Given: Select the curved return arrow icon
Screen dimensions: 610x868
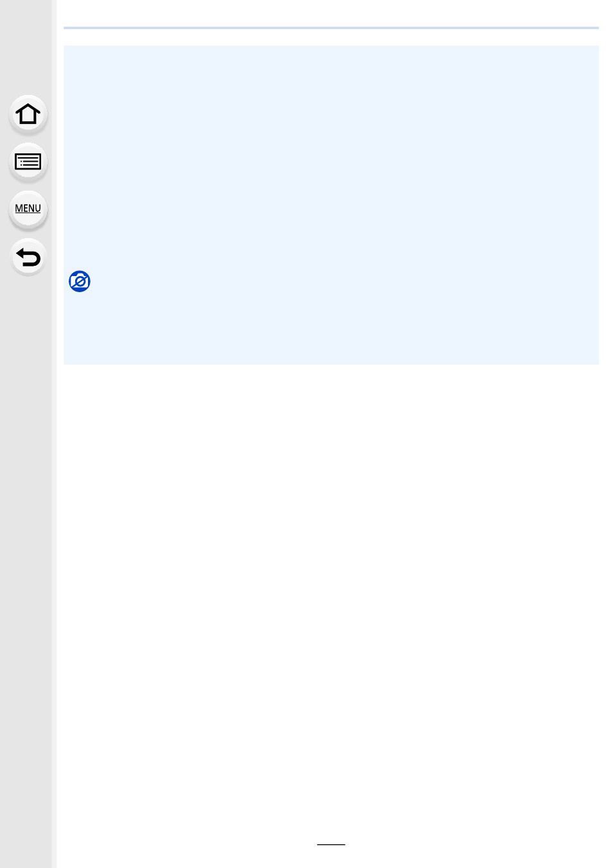Looking at the screenshot, I should pos(28,257).
